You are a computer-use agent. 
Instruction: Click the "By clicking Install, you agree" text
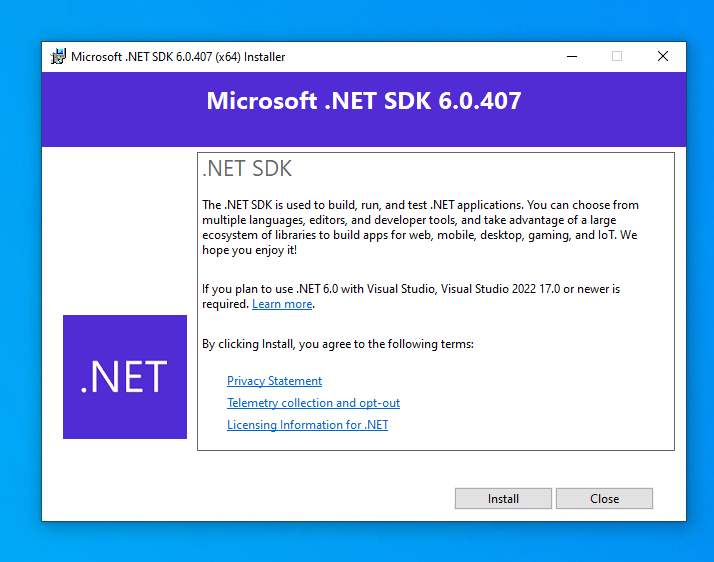(337, 344)
